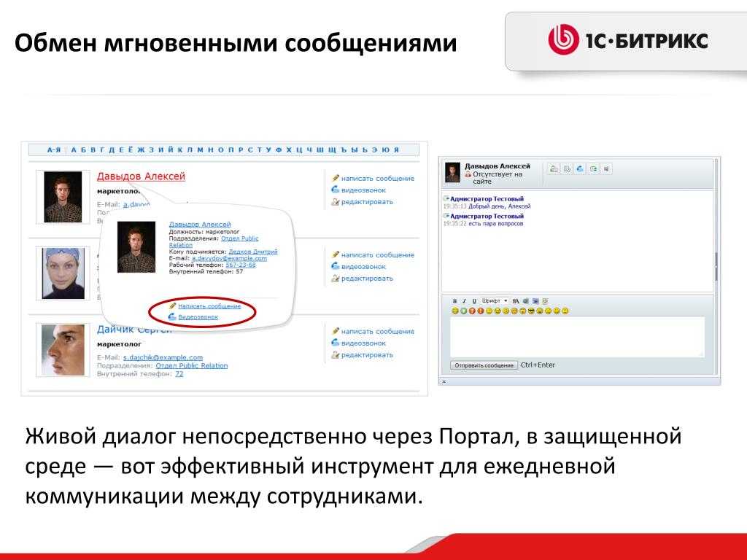Click the Давыдов Алексей photo inside the popup
The height and width of the screenshot is (560, 747).
(136, 246)
